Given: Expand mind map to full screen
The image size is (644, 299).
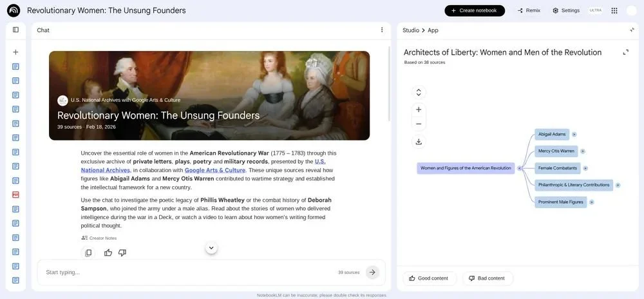Looking at the screenshot, I should (x=625, y=52).
